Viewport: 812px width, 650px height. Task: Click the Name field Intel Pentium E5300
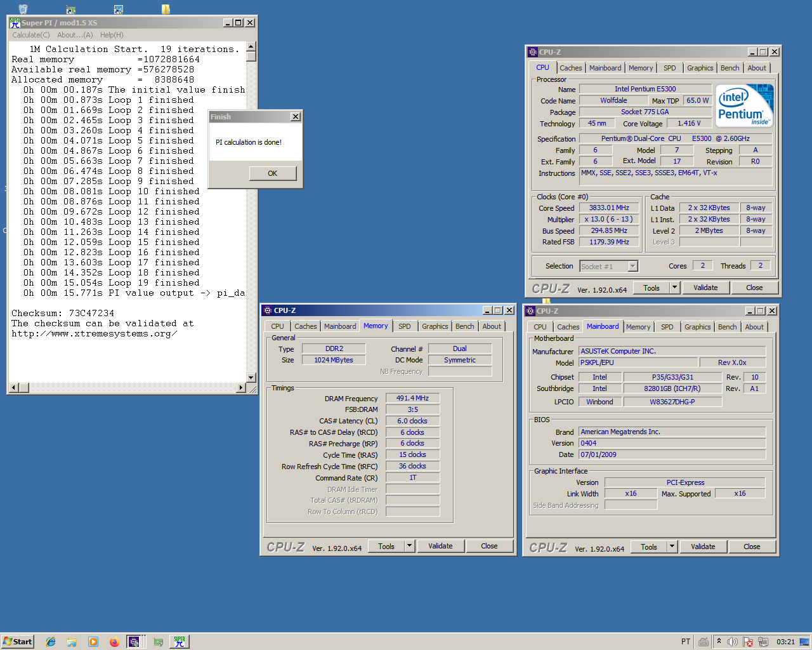click(645, 89)
